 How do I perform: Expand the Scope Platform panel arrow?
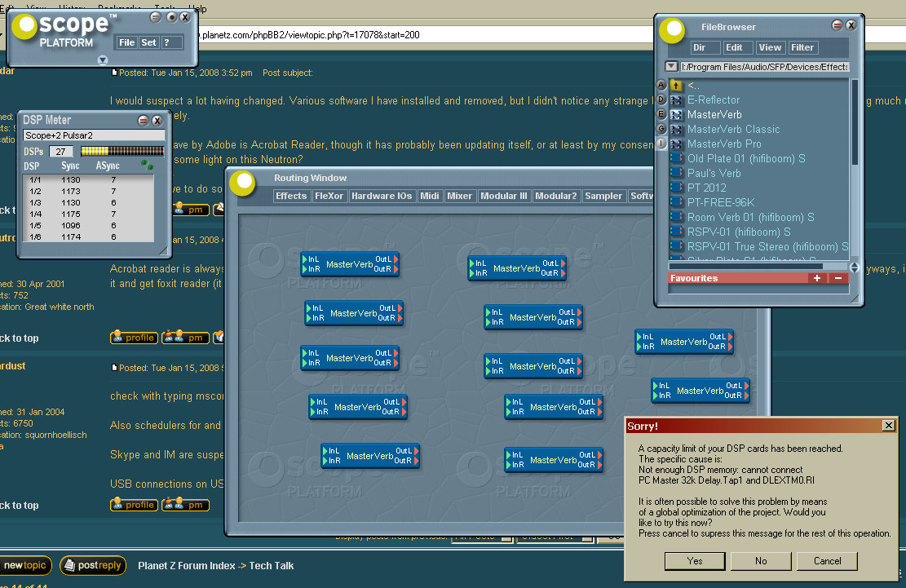coord(102,60)
